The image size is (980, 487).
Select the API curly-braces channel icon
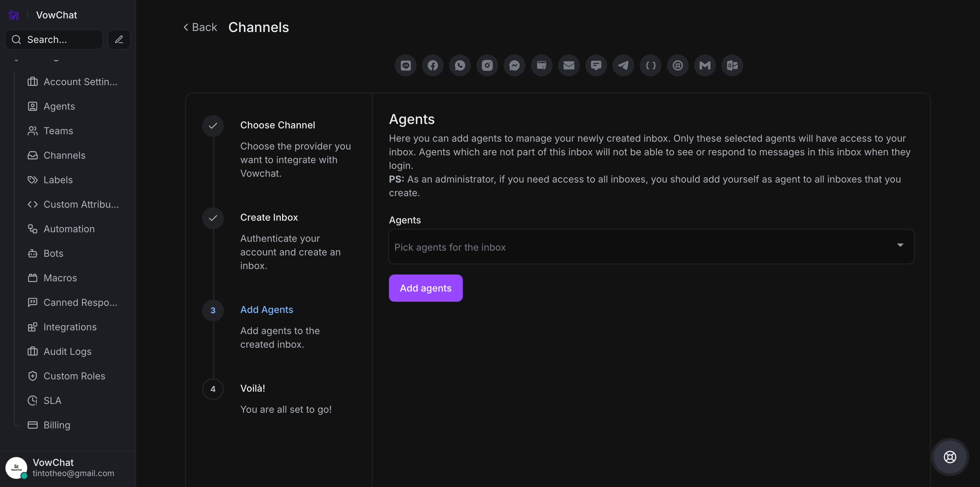(x=651, y=65)
